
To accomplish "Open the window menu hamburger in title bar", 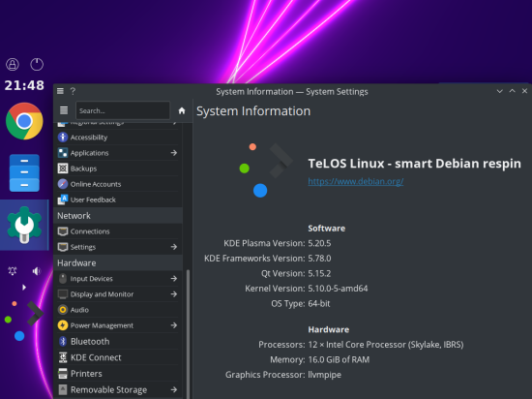I will pyautogui.click(x=60, y=91).
